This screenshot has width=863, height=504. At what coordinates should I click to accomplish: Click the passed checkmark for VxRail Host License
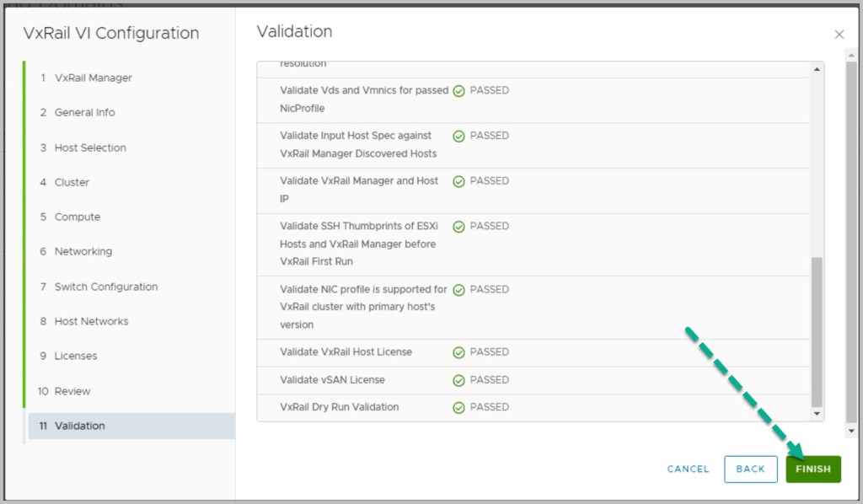[x=458, y=352]
